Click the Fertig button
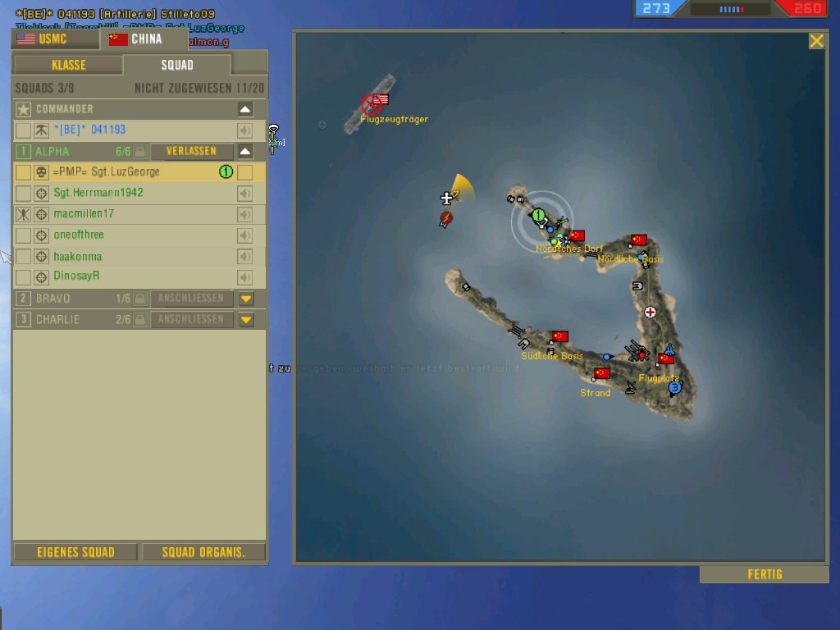Screen dimensions: 840x630 pyautogui.click(x=764, y=574)
